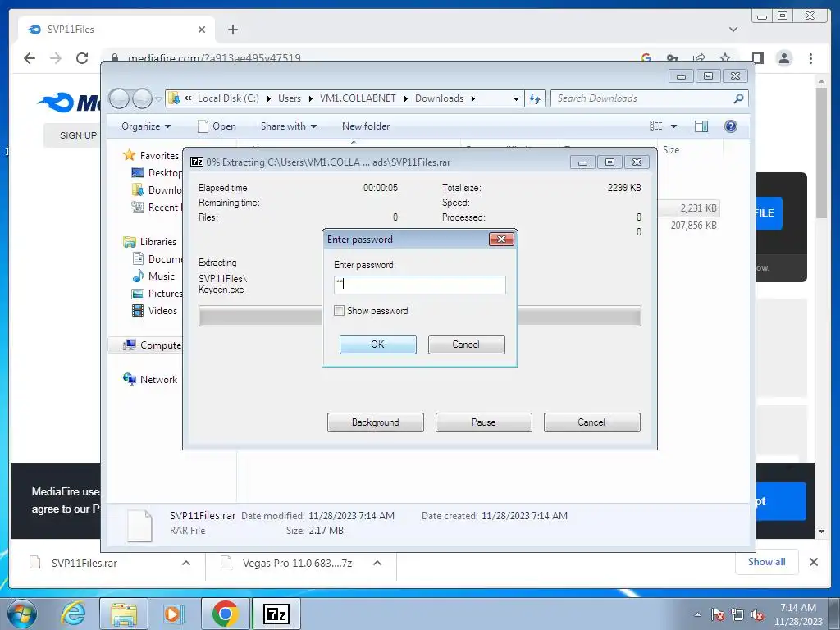The image size is (840, 630).
Task: Close the Chrome downloads bar
Action: tap(813, 562)
